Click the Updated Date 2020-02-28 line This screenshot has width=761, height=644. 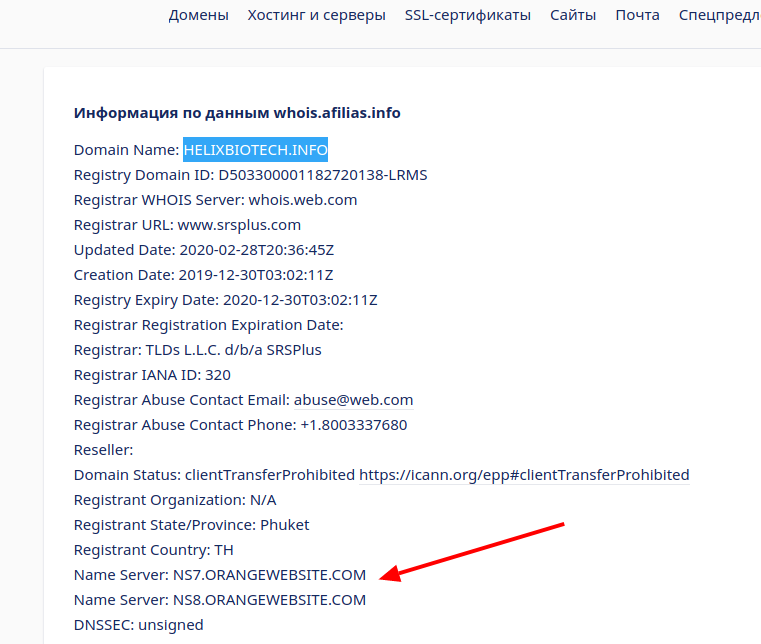pyautogui.click(x=204, y=250)
